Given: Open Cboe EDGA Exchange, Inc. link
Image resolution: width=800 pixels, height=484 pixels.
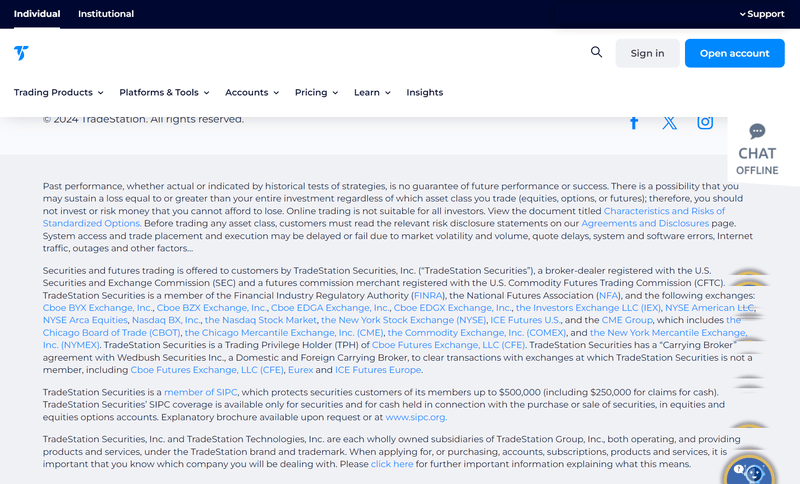Looking at the screenshot, I should 330,308.
